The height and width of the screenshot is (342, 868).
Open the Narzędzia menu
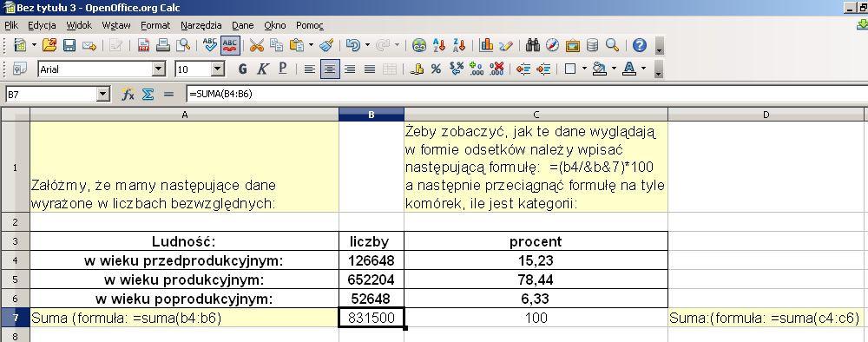point(201,25)
